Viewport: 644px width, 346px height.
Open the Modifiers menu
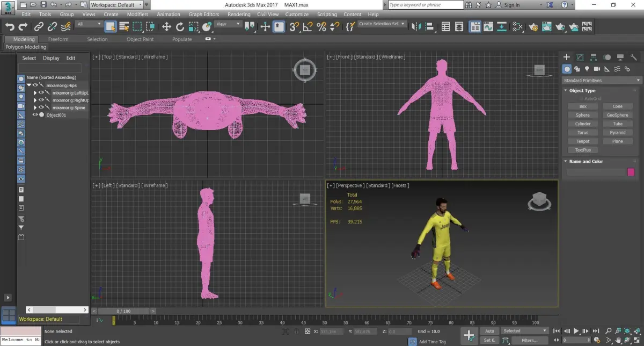coord(137,15)
